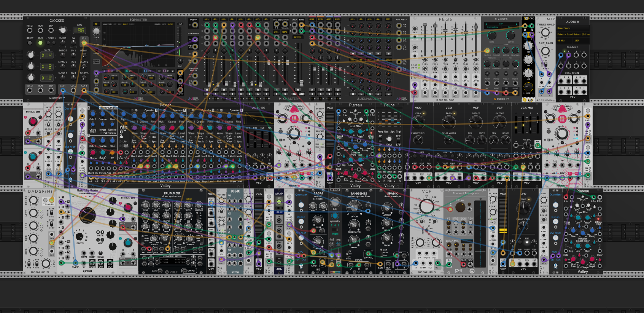The width and height of the screenshot is (644, 313).
Task: Click the yellow CLOCK jack on Flanger
Action: tap(487, 50)
